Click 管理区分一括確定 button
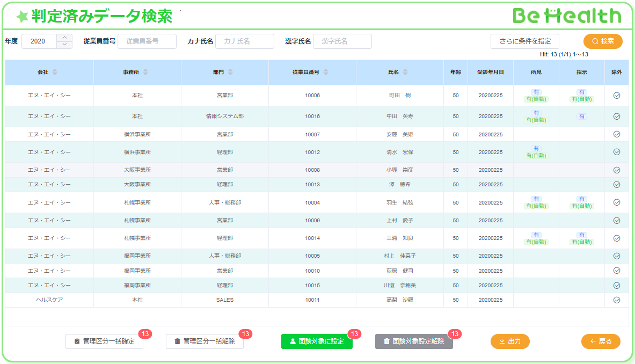Viewport: 635px width, 364px height. [x=104, y=341]
